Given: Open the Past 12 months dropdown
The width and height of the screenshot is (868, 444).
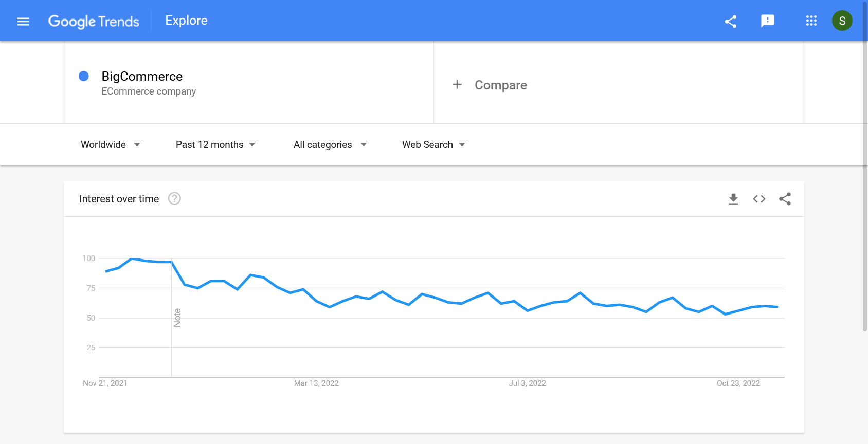Looking at the screenshot, I should 215,145.
